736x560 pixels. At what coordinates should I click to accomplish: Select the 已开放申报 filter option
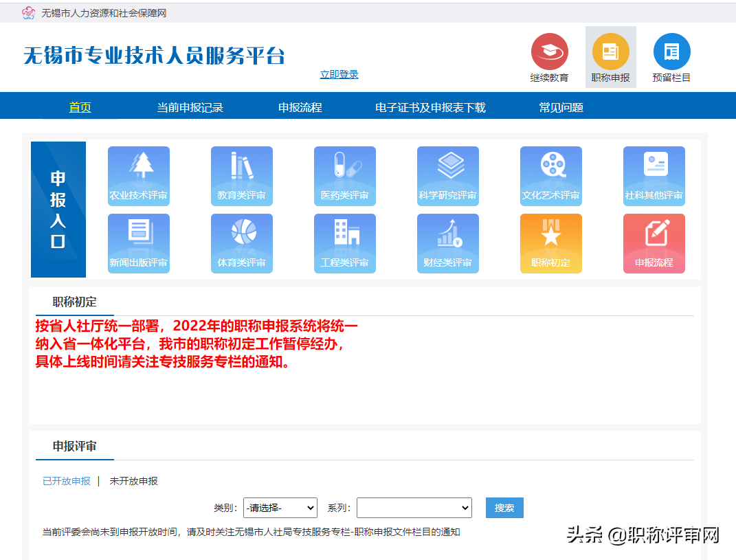coord(65,481)
